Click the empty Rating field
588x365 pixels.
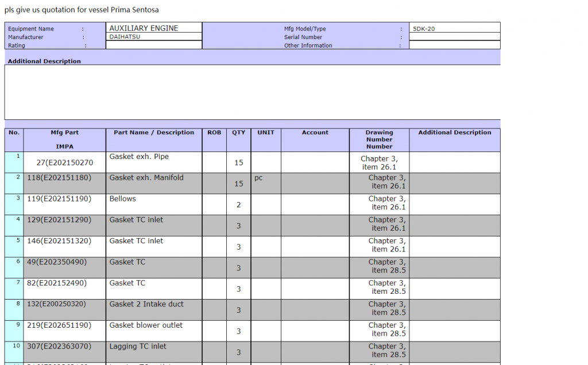153,45
